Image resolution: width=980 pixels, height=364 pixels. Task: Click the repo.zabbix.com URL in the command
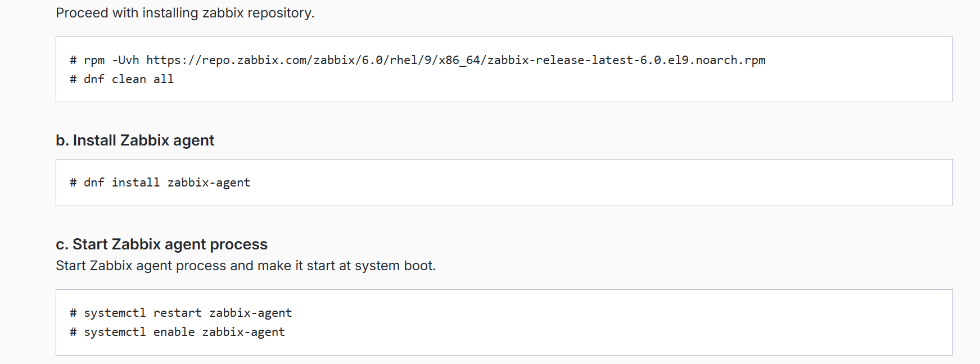(x=456, y=60)
